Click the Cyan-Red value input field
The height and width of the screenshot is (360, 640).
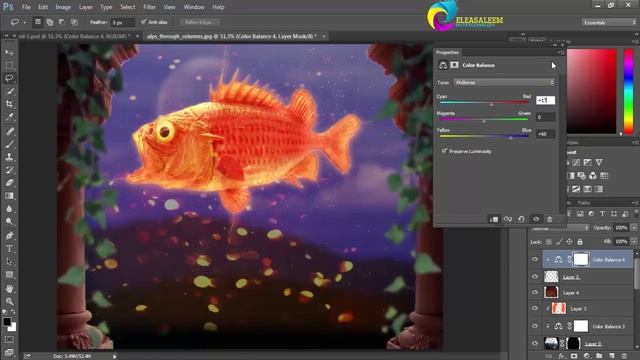click(x=545, y=100)
